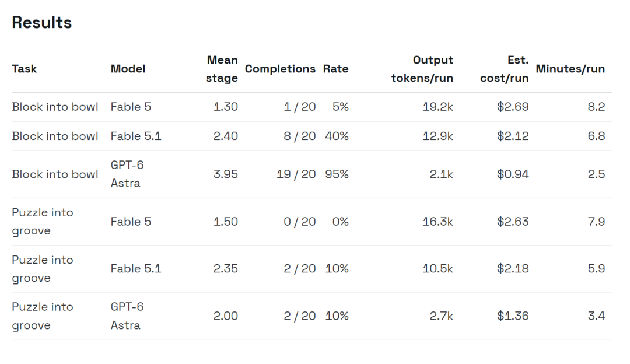Select the 10.5k output tokens cell

coord(437,269)
